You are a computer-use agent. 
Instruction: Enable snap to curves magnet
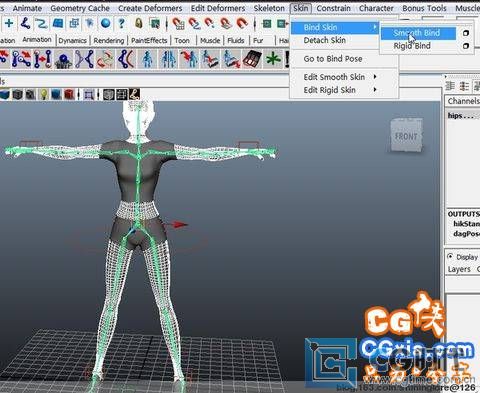(194, 23)
